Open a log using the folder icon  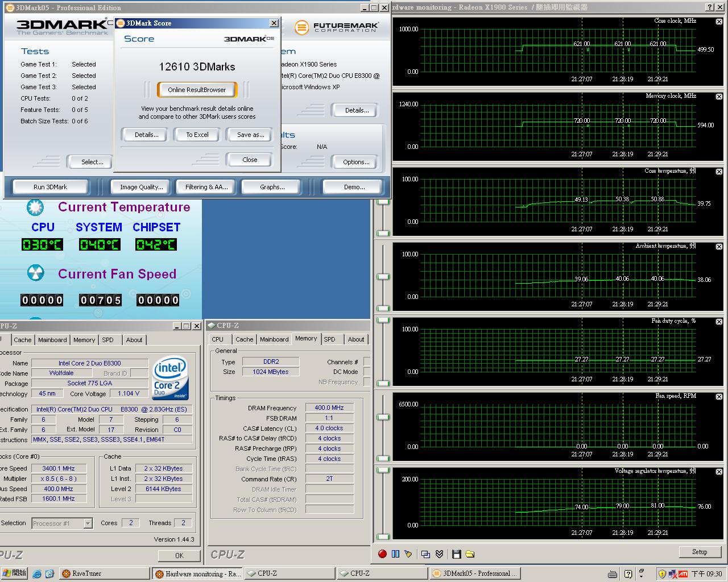click(x=470, y=554)
